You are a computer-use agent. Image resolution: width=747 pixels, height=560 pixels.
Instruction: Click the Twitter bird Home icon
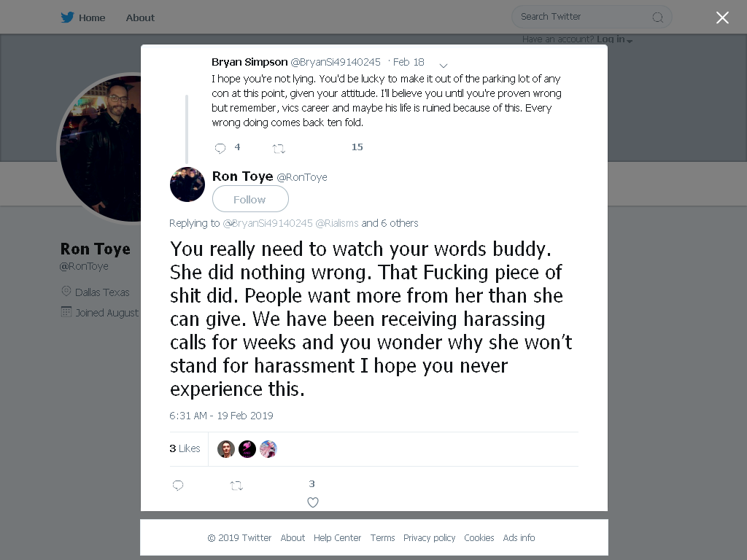point(67,17)
